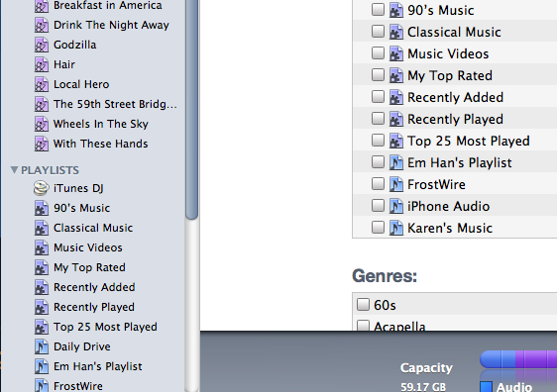
Task: Click the sync list iPhone Audio note icon
Action: click(396, 207)
